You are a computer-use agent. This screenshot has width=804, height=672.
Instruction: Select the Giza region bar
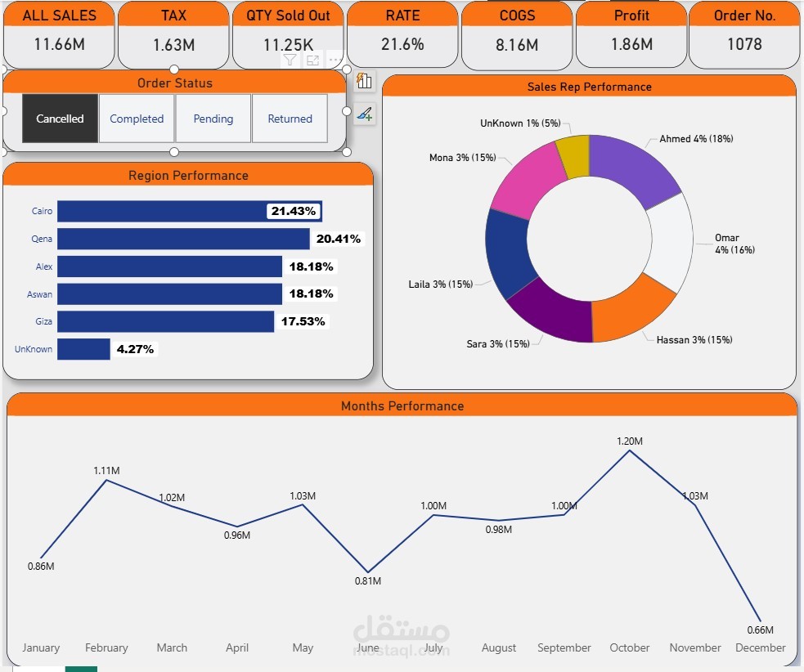(x=165, y=321)
